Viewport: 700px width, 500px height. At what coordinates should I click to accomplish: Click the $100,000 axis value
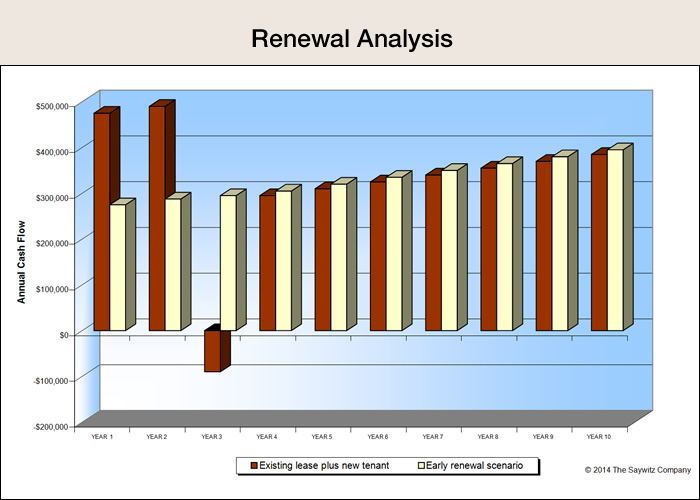click(x=52, y=289)
